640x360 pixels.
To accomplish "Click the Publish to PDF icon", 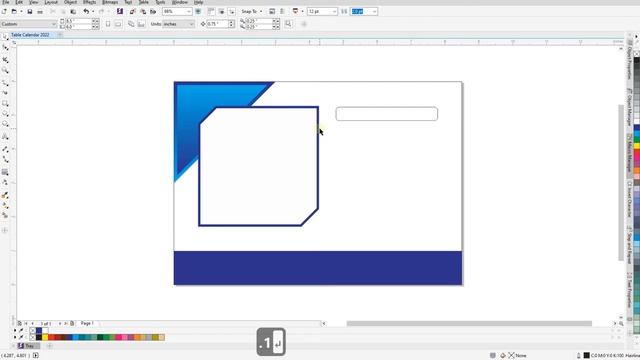I will (153, 11).
